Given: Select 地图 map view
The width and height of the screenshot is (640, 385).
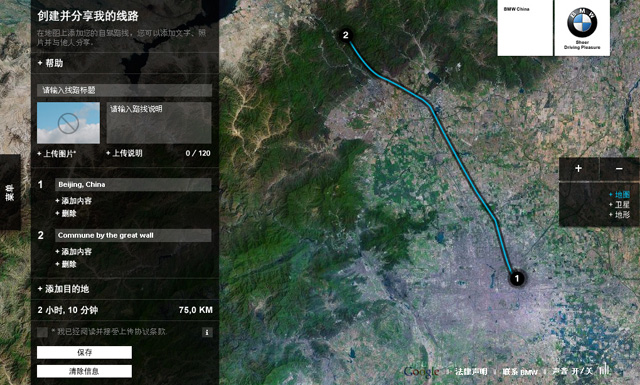Looking at the screenshot, I should click(619, 195).
